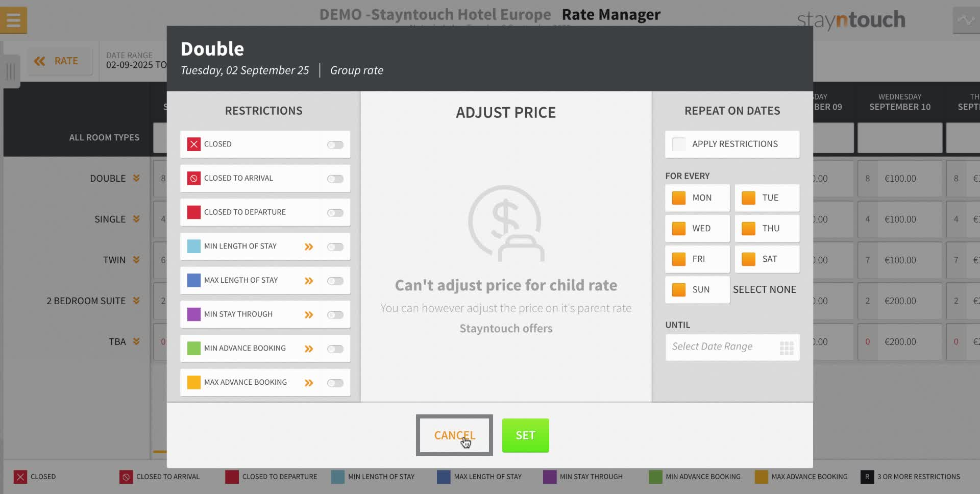Open the Select Date Range field
980x494 pixels.
tap(732, 348)
